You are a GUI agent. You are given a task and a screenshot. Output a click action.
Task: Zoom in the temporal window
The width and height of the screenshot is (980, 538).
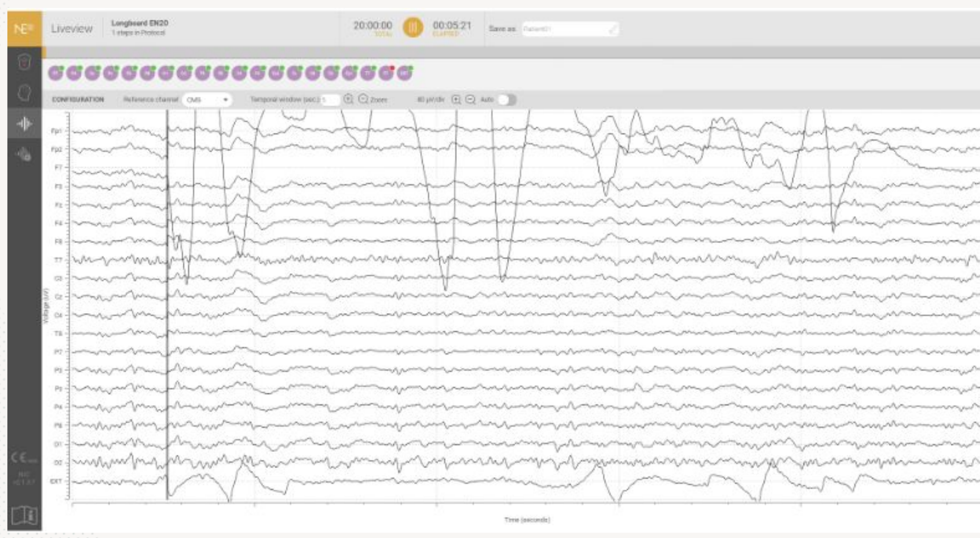(x=348, y=99)
